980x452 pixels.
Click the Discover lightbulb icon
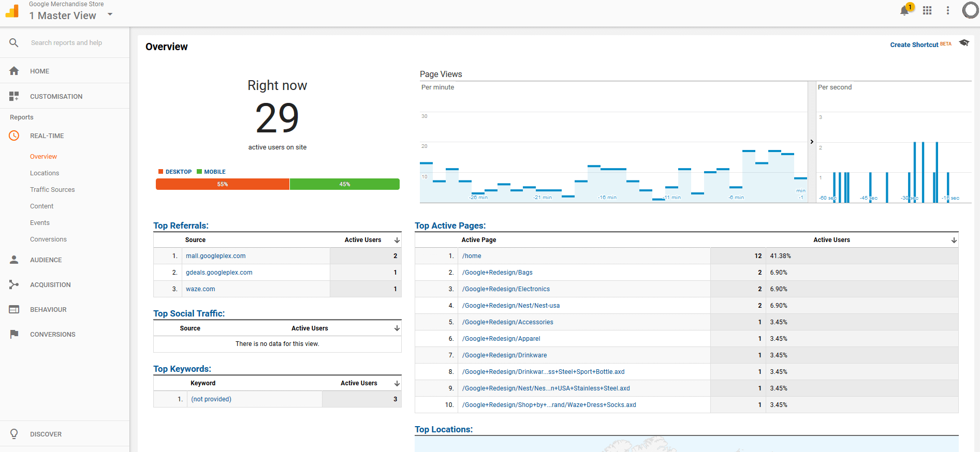(x=14, y=434)
